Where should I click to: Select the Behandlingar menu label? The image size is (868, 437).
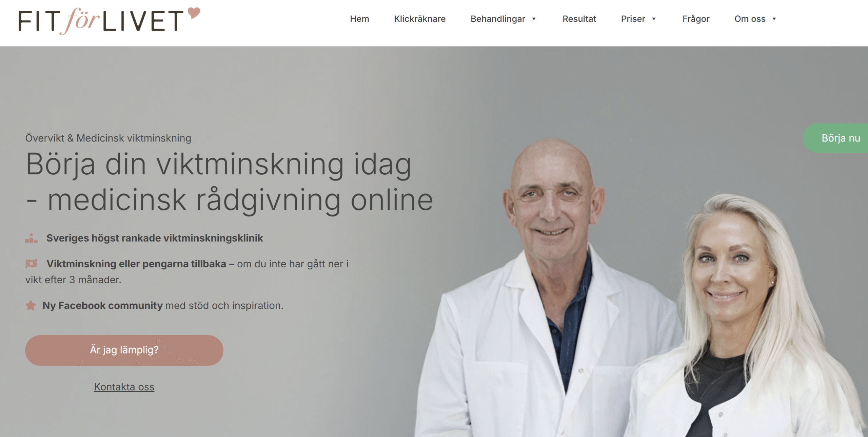[498, 19]
